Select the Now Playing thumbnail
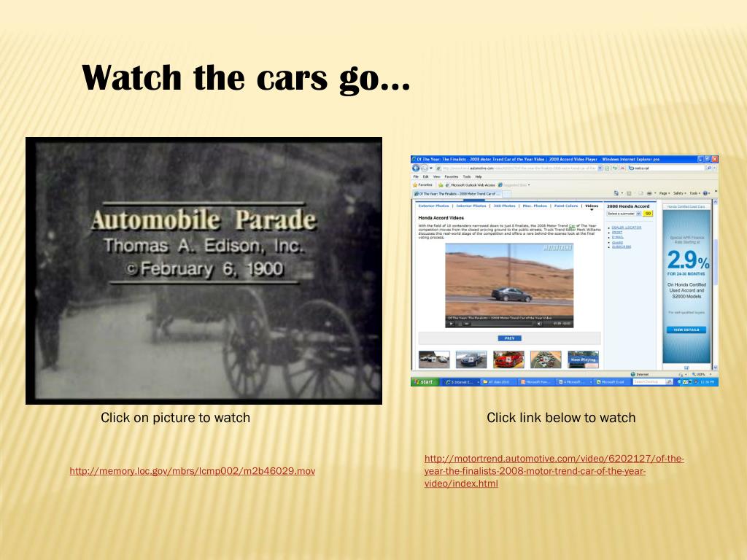 pos(583,359)
